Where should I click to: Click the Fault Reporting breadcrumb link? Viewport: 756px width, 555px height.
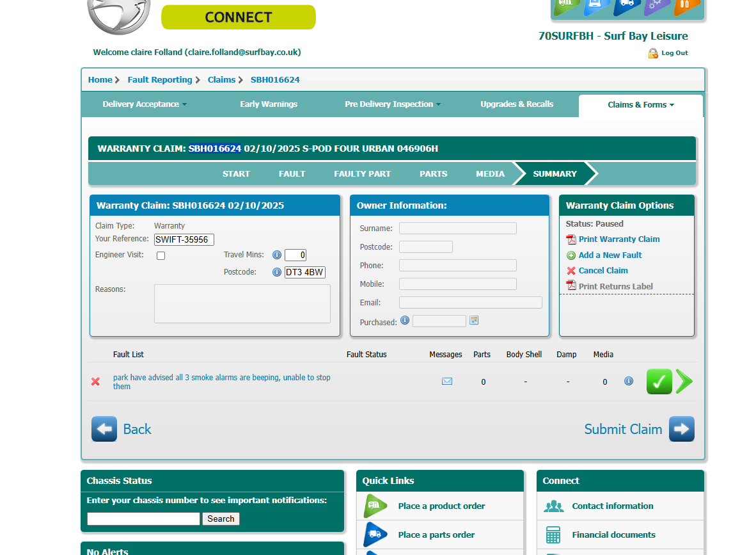(160, 80)
